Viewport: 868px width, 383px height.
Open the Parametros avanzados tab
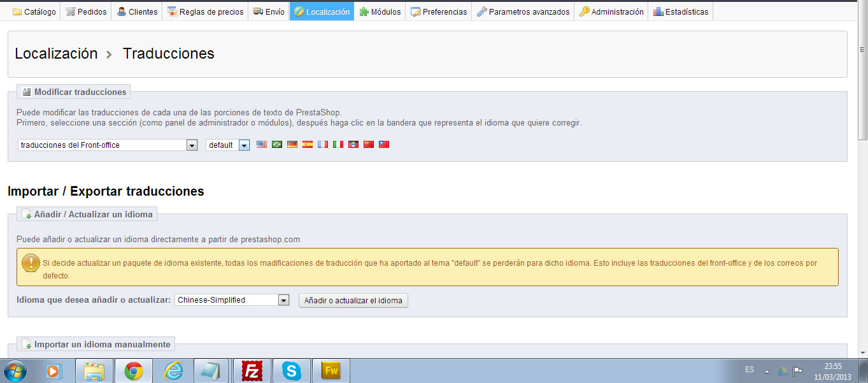pos(523,11)
